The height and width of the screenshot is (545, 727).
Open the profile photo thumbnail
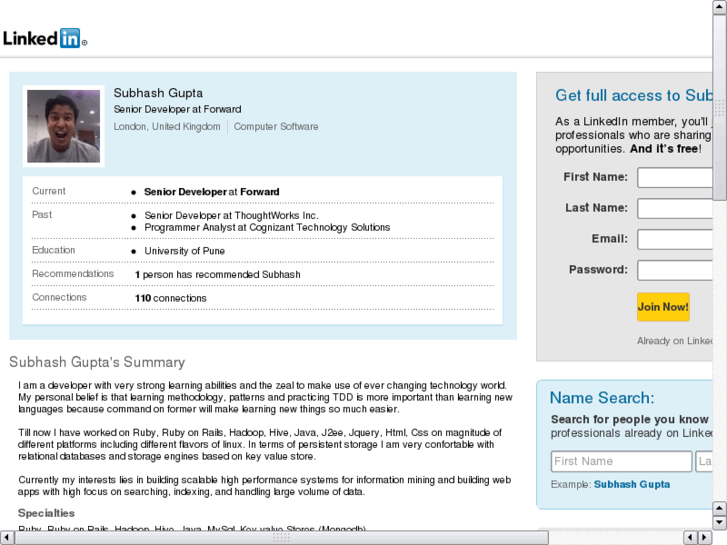(63, 126)
